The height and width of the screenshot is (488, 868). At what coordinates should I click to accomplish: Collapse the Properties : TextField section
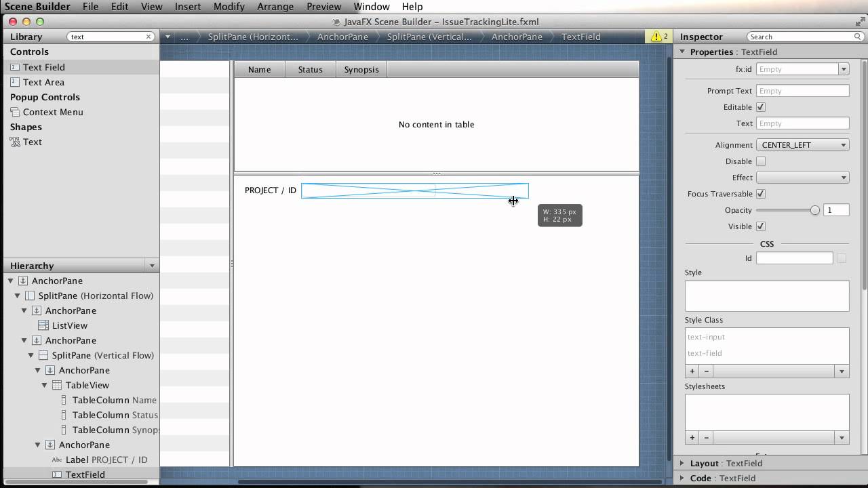click(x=682, y=52)
